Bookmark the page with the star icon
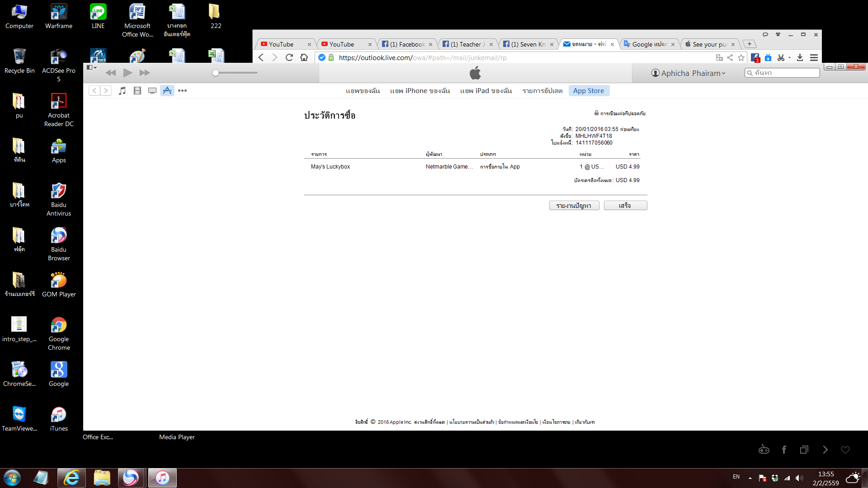Viewport: 868px width, 488px height. pos(741,57)
